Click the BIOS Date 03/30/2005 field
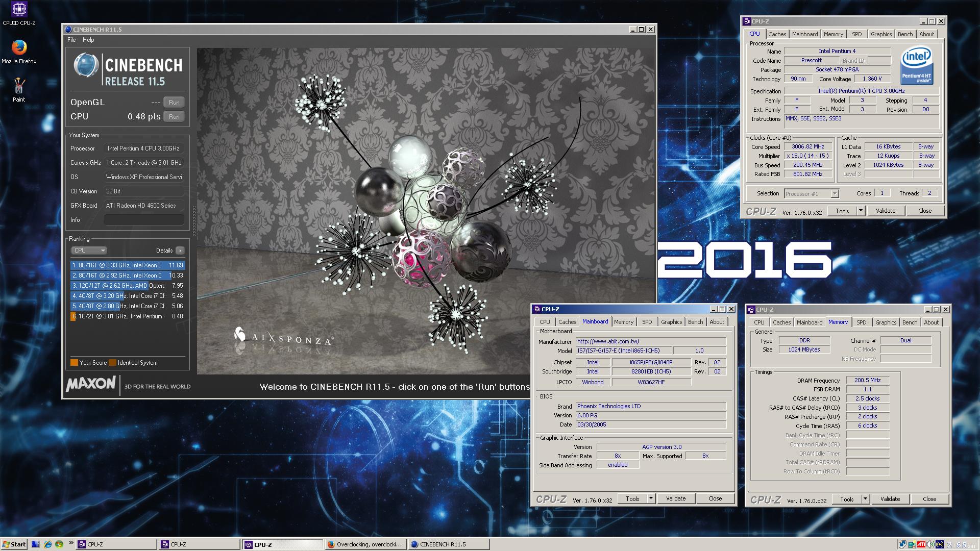 coord(651,424)
